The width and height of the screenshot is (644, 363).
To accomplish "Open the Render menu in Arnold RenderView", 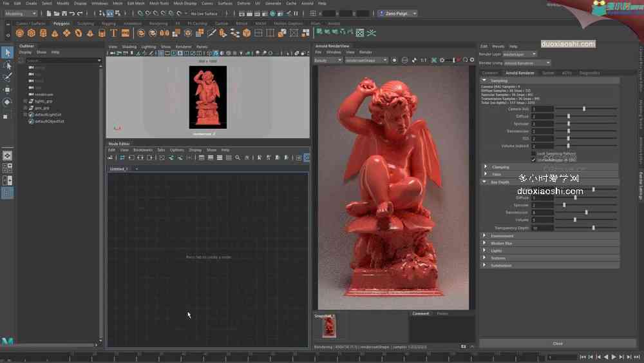I will tap(366, 52).
